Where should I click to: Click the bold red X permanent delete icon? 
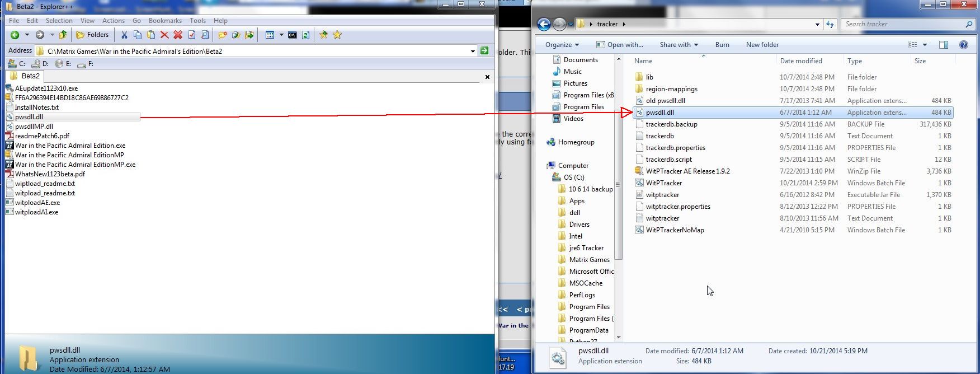(178, 35)
